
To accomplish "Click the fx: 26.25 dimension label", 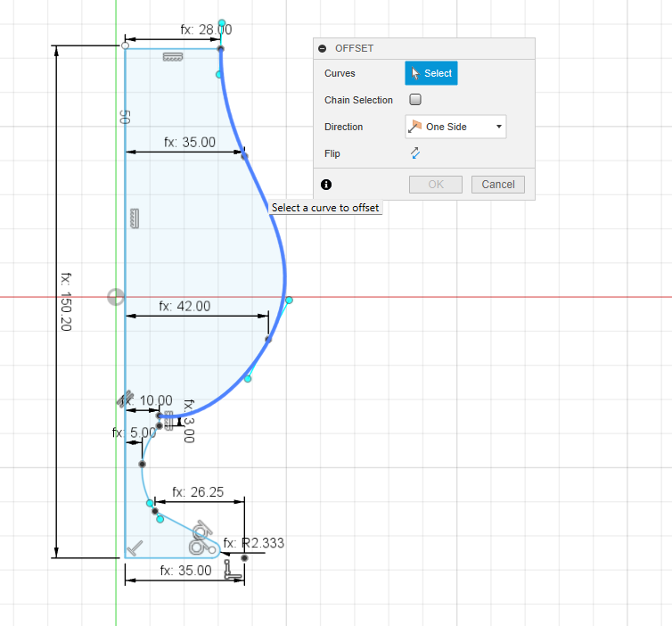I will click(x=197, y=492).
